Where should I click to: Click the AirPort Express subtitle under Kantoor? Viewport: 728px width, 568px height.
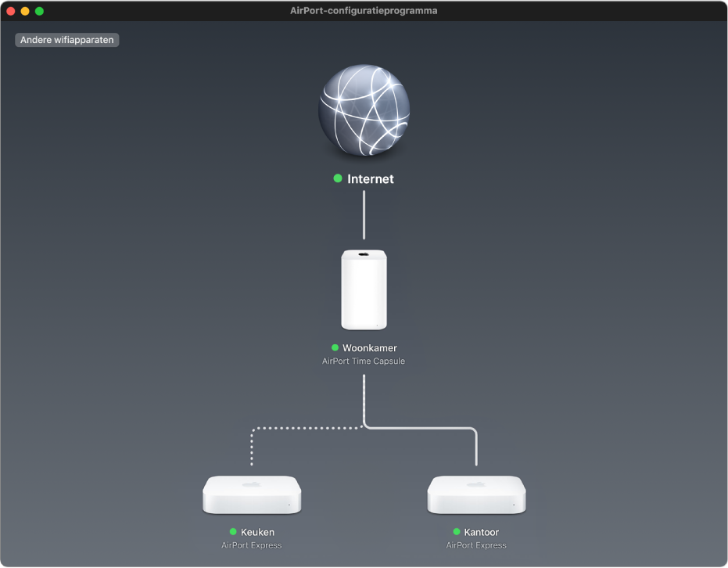475,545
